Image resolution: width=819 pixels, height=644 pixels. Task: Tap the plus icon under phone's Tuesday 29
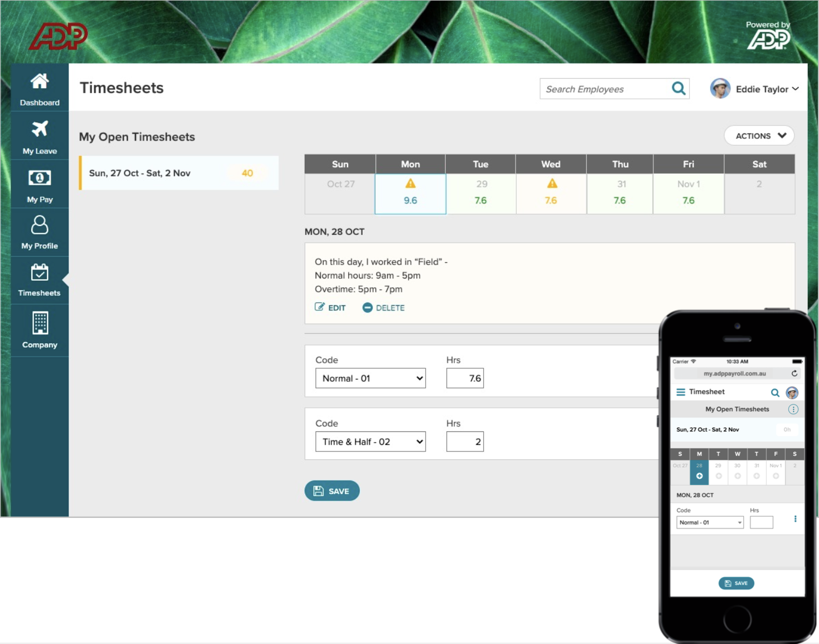719,476
